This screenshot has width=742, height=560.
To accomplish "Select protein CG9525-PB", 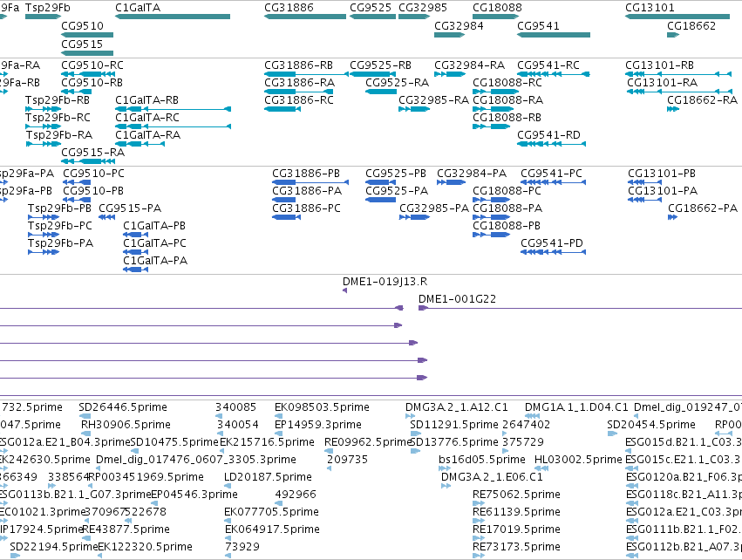I will [x=380, y=182].
